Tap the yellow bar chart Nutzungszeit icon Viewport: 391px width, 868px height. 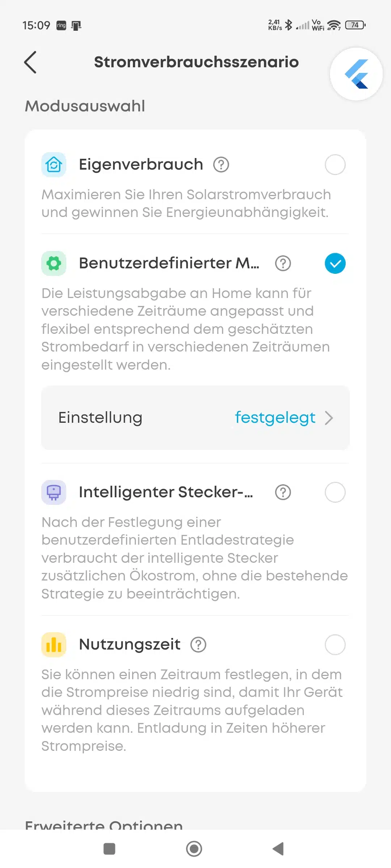[x=54, y=644]
